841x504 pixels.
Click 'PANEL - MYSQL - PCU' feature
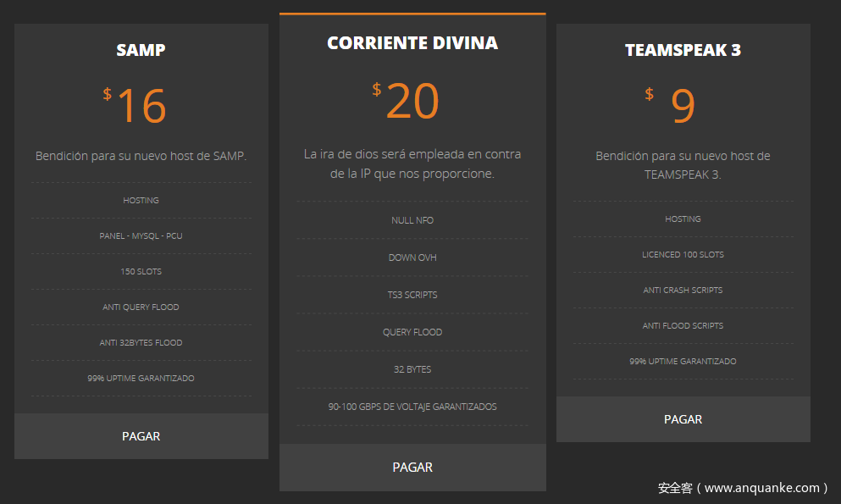[141, 236]
